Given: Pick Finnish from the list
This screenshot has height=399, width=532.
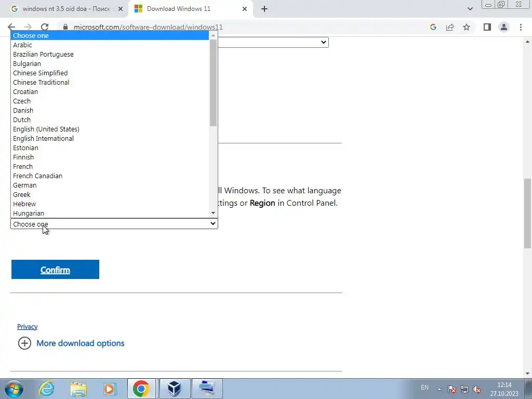Looking at the screenshot, I should coord(110,157).
